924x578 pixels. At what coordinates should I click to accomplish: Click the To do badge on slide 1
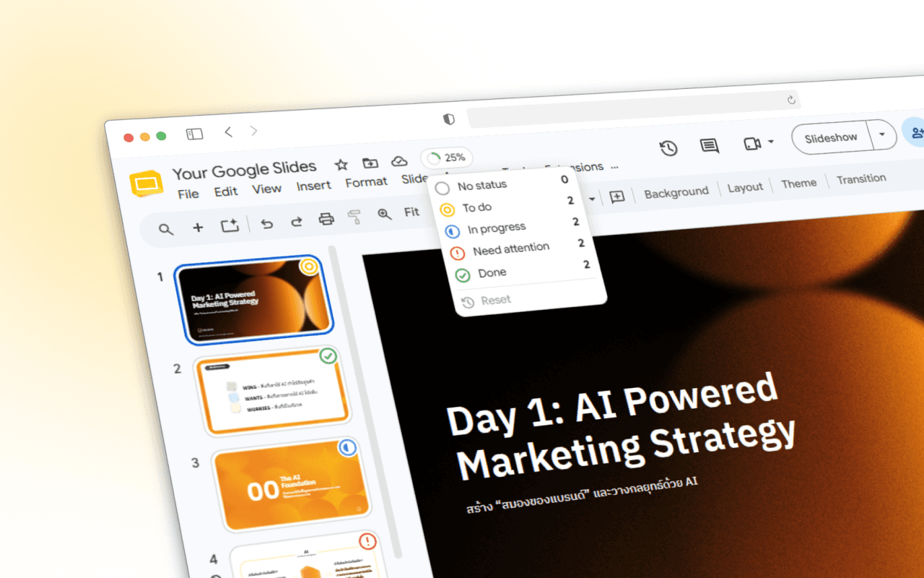tap(309, 267)
